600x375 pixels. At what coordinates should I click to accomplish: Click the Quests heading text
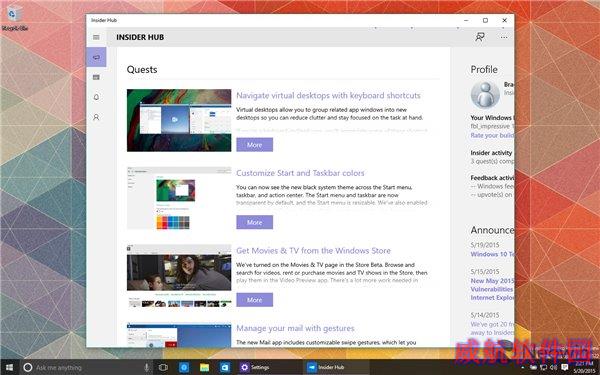pos(142,70)
